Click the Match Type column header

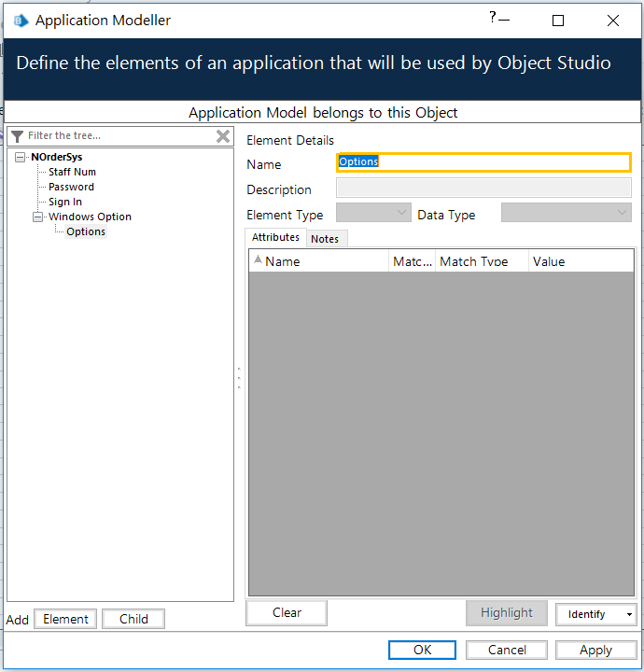482,261
